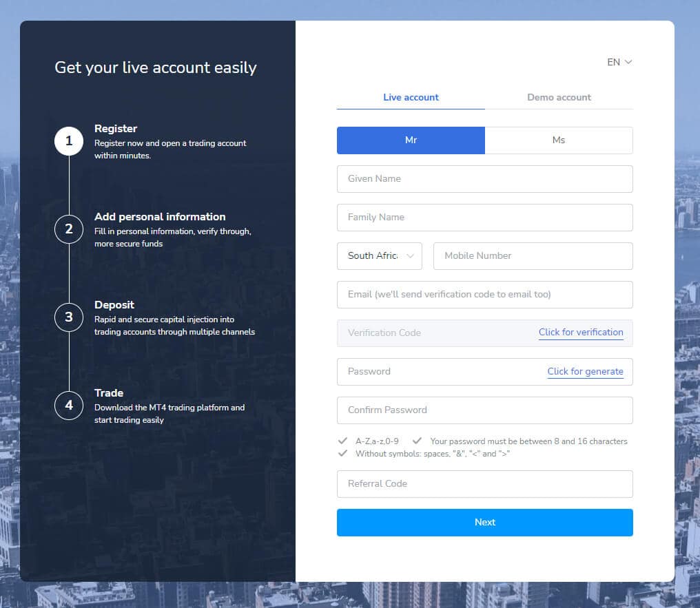Select the Live account tab
The width and height of the screenshot is (700, 608).
click(411, 97)
